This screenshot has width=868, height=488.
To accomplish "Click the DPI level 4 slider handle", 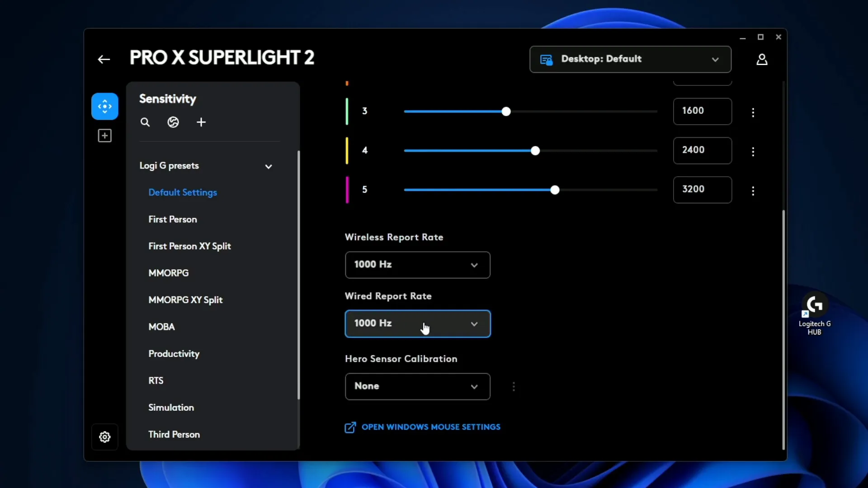I will 535,151.
